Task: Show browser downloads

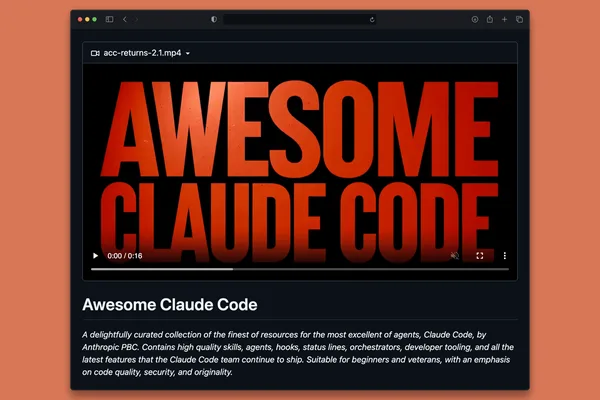Action: [475, 19]
